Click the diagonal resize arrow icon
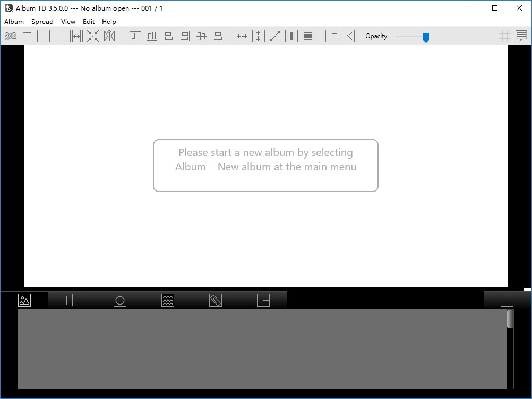532x399 pixels. [275, 36]
